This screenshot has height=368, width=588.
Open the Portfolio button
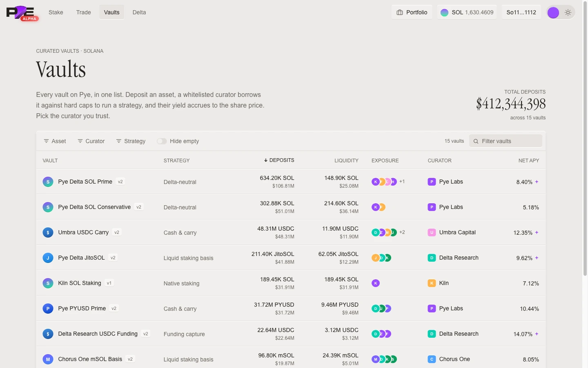click(x=412, y=12)
